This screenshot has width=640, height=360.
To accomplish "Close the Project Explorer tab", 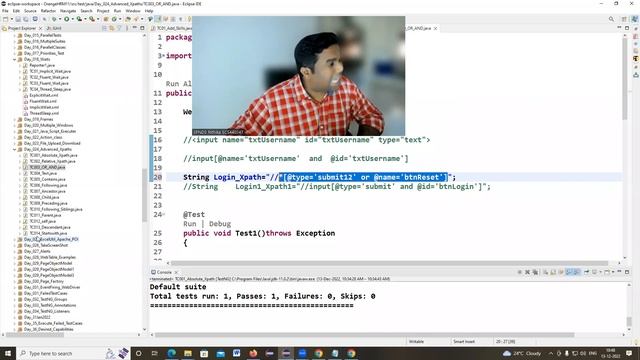I will point(40,28).
